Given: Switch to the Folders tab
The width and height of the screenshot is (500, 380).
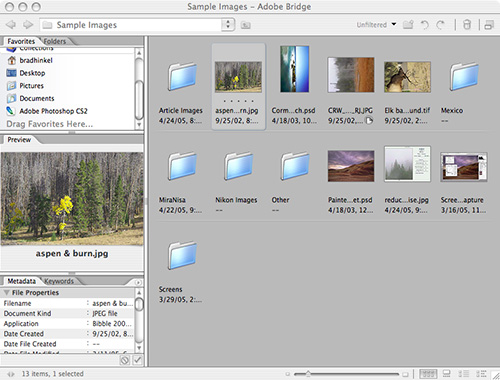Looking at the screenshot, I should click(x=55, y=41).
